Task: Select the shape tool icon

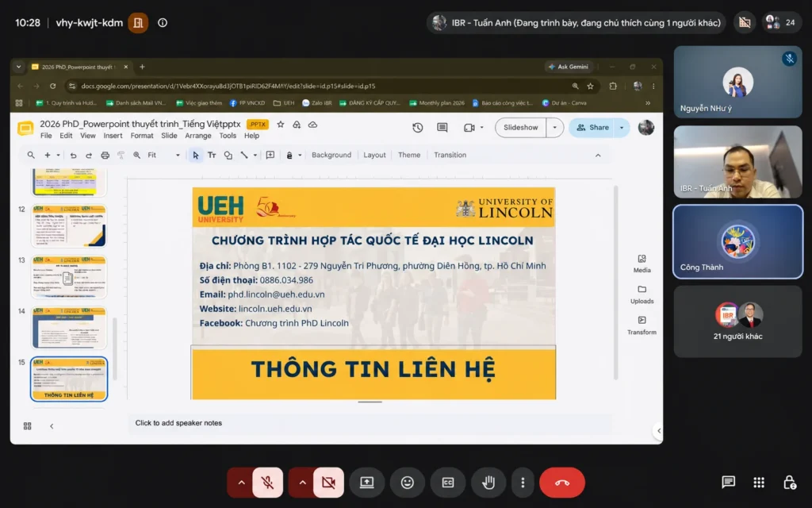Action: click(x=228, y=155)
